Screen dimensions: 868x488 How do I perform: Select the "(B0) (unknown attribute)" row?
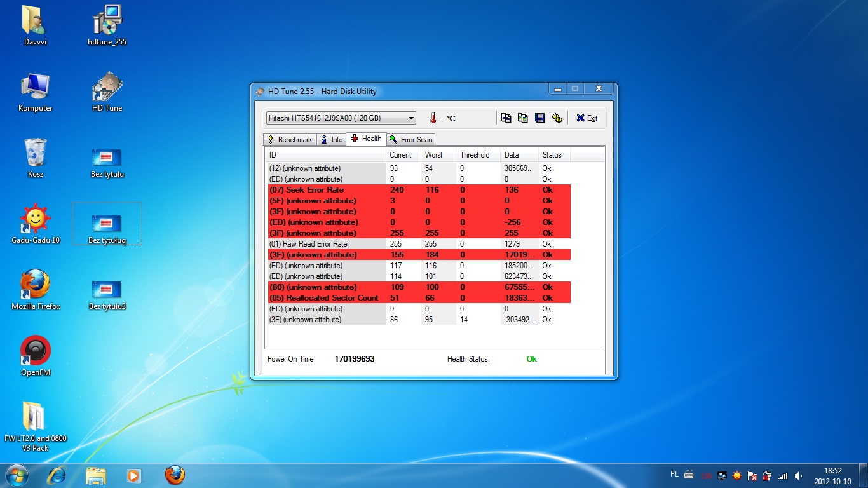[418, 287]
